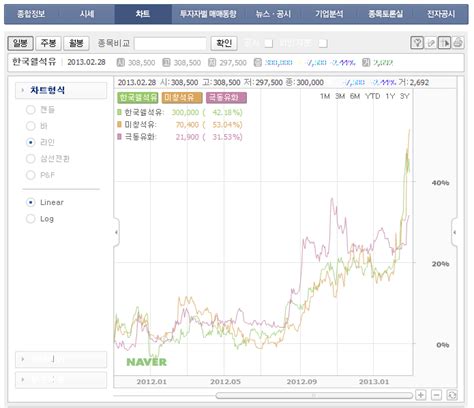The image size is (474, 408).
Task: Open the 종합정보 tab
Action: (x=31, y=14)
